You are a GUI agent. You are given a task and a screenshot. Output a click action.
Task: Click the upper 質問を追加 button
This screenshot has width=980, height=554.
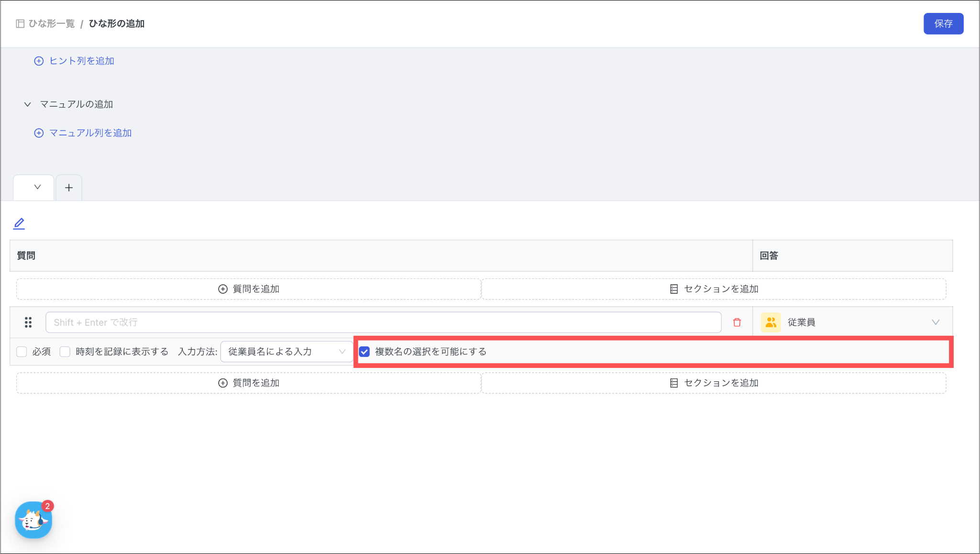coord(249,289)
